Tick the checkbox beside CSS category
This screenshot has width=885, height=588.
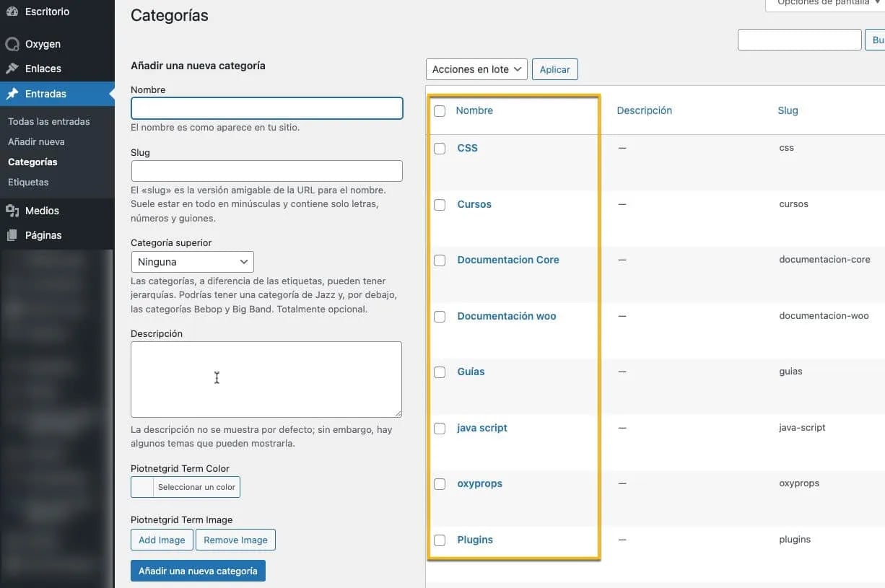point(440,149)
